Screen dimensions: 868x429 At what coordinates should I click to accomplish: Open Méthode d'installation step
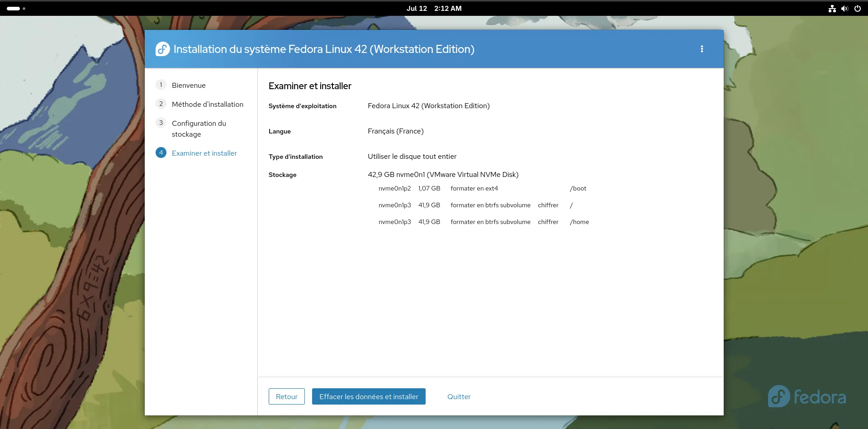pos(207,105)
